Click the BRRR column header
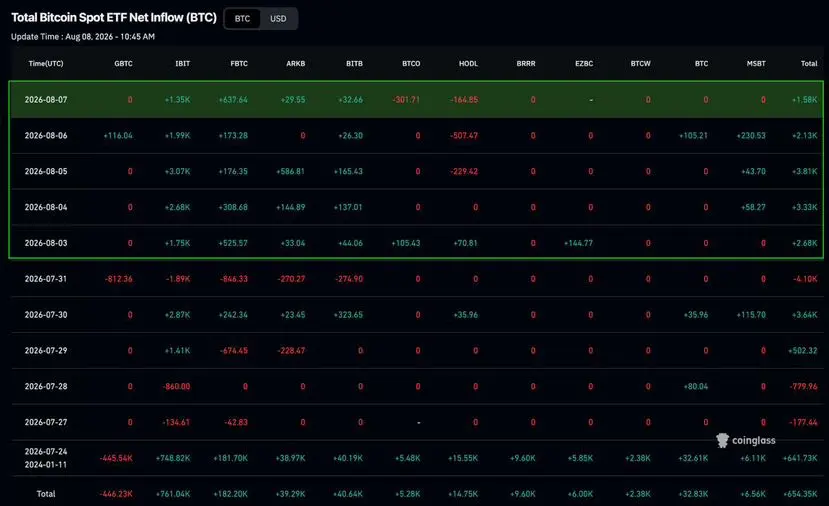Image resolution: width=829 pixels, height=506 pixels. click(526, 63)
